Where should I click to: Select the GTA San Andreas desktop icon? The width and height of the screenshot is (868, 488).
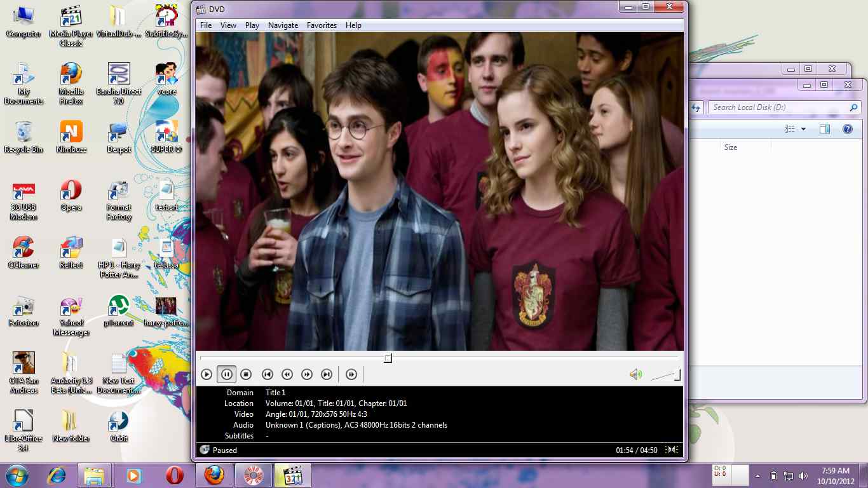[x=24, y=374]
